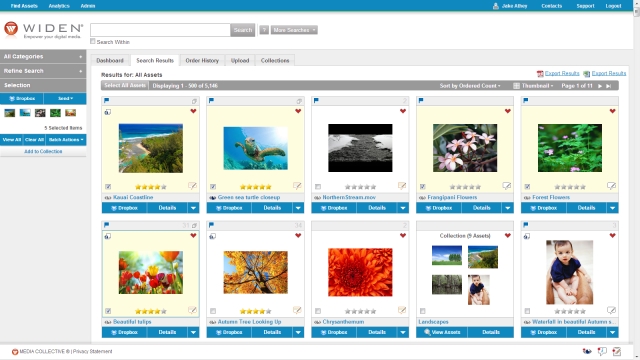Open the Collections tab
The image size is (640, 360).
coord(275,60)
